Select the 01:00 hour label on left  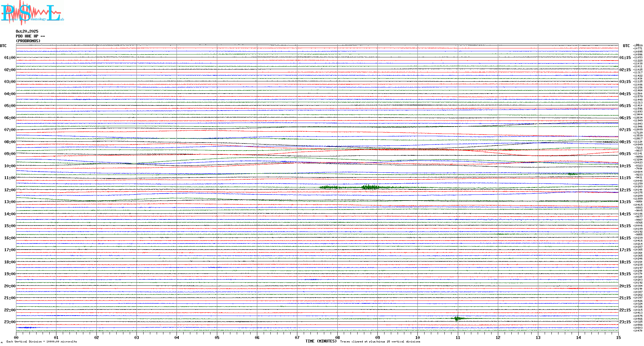pyautogui.click(x=10, y=58)
